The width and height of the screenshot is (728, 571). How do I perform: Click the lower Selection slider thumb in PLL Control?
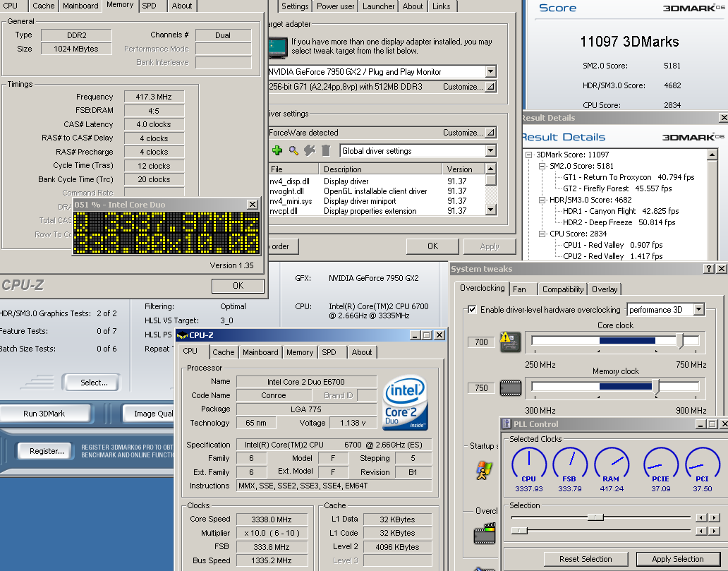(x=519, y=530)
